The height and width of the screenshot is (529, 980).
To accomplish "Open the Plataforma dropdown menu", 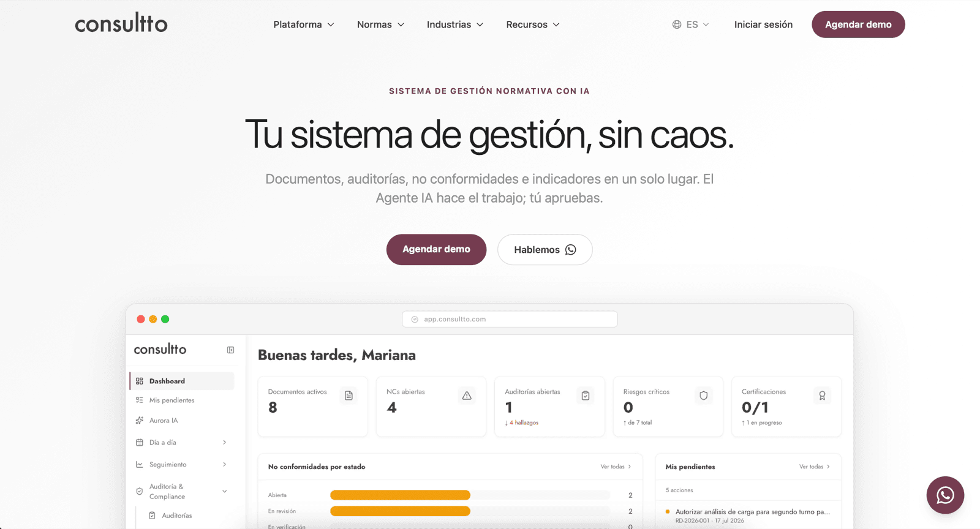I will [x=304, y=24].
